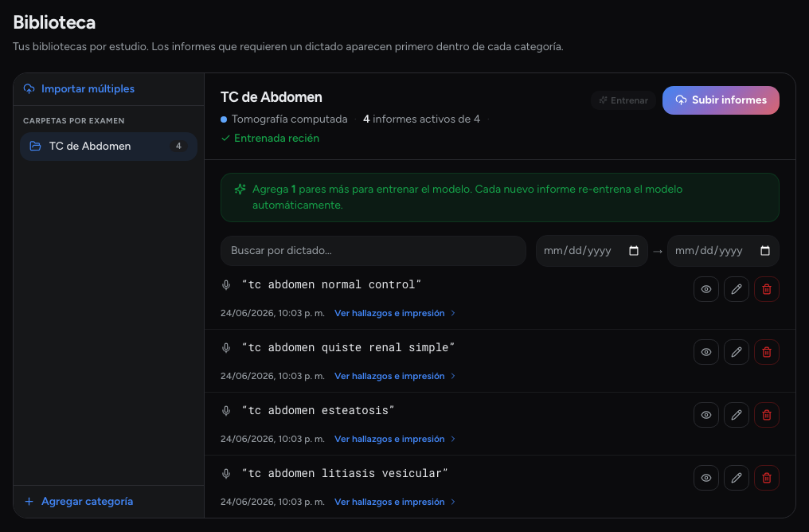Expand findings for "tc abdomen litiasis vesicular"
This screenshot has width=809, height=532.
pos(395,502)
